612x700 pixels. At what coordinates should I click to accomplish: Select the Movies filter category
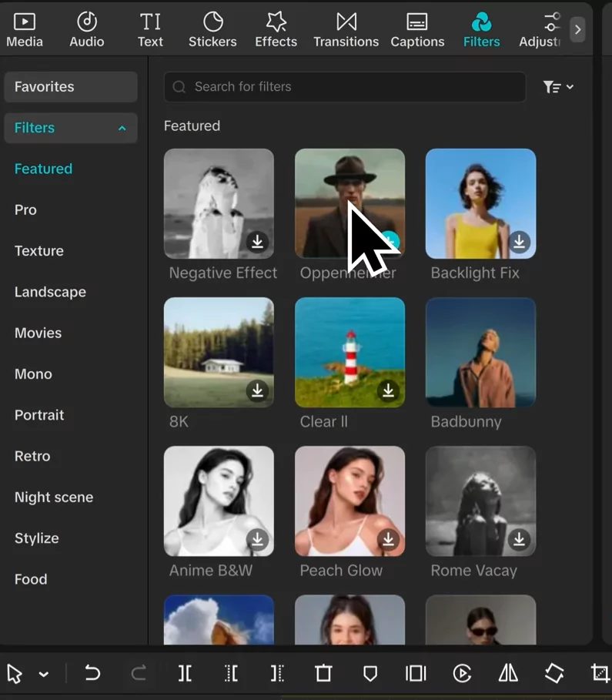coord(38,333)
